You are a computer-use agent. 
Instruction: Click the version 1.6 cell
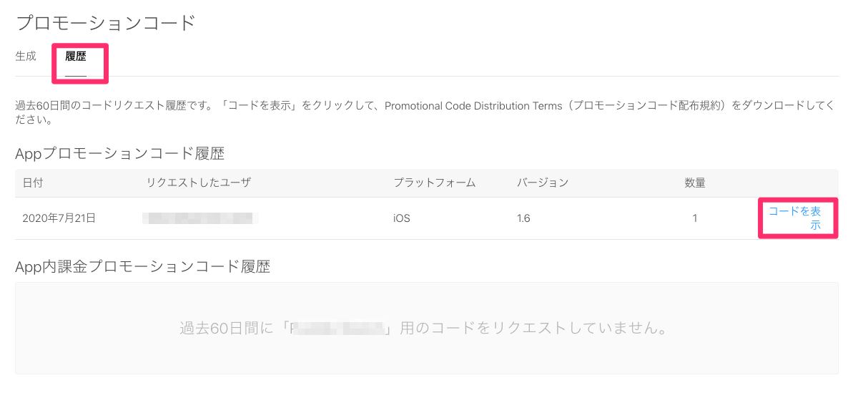coord(523,218)
